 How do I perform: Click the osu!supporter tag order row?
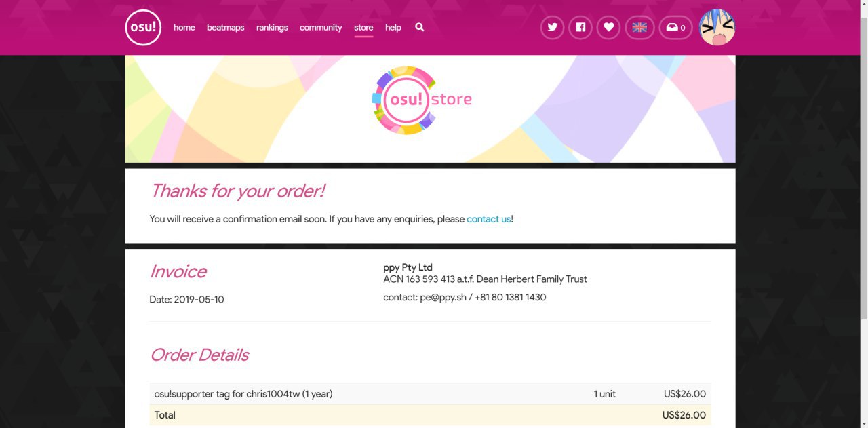[430, 394]
